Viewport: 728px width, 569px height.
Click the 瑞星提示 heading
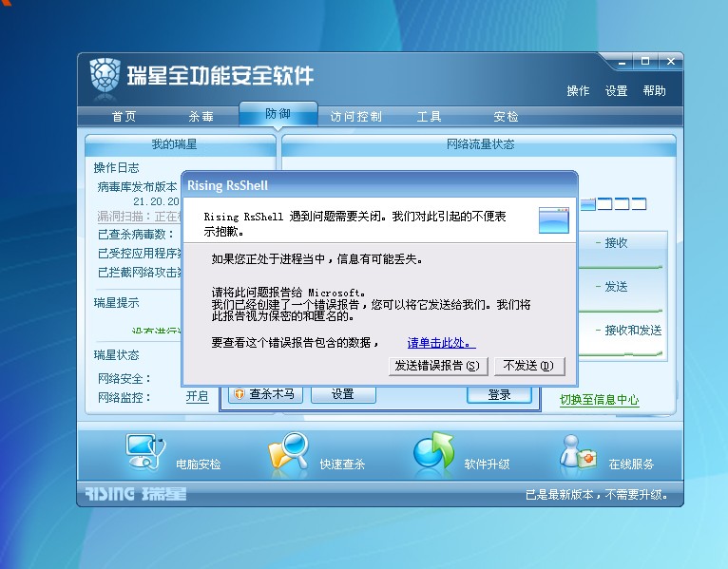click(x=116, y=303)
